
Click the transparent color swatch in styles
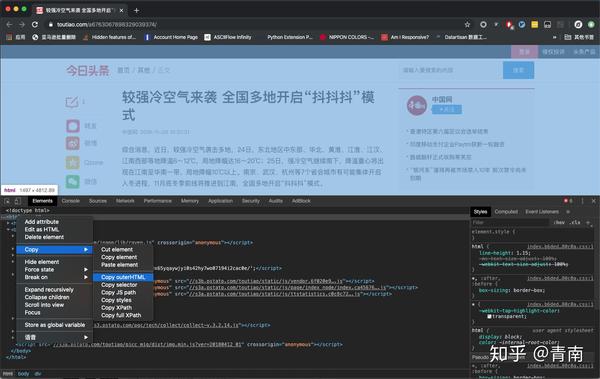coord(489,317)
